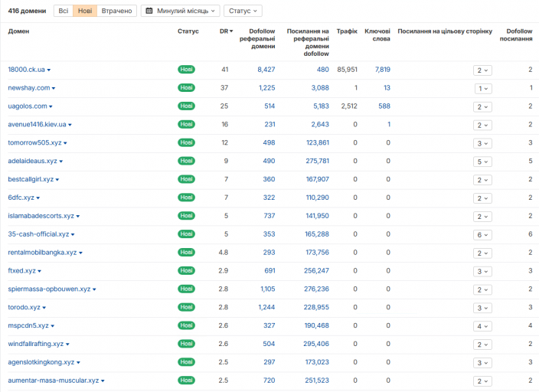Expand links dropdown for 35-cash-official.xyz row

(482, 235)
